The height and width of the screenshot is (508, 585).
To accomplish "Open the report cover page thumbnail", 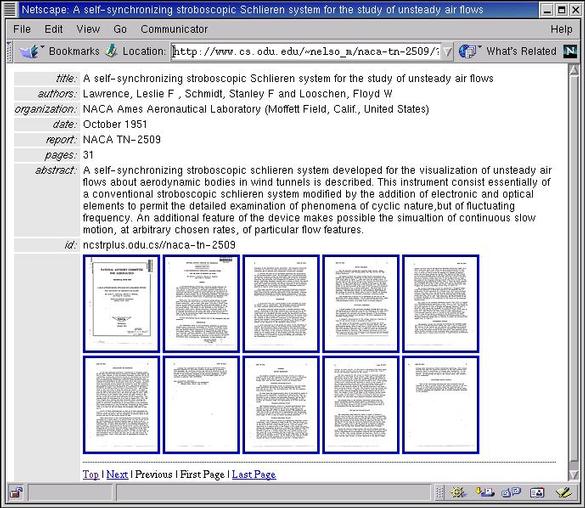I will [122, 304].
